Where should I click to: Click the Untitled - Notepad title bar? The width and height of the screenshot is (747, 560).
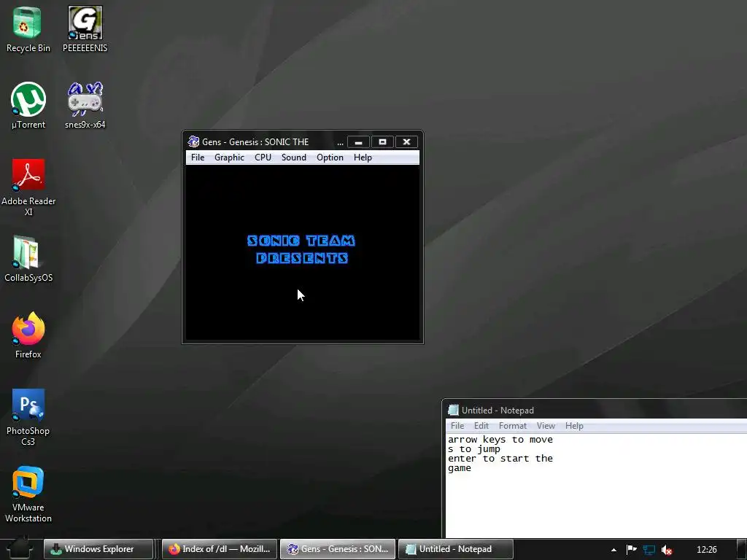[595, 410]
